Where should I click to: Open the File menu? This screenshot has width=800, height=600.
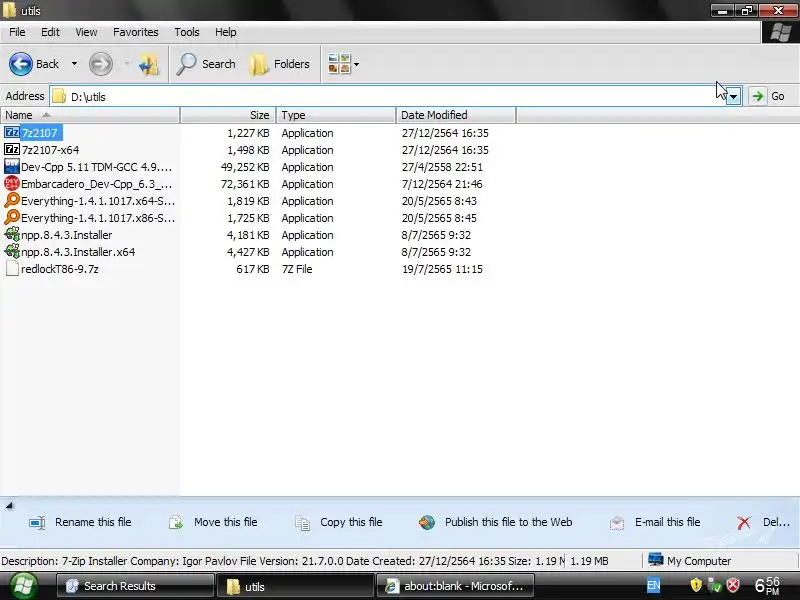[17, 32]
